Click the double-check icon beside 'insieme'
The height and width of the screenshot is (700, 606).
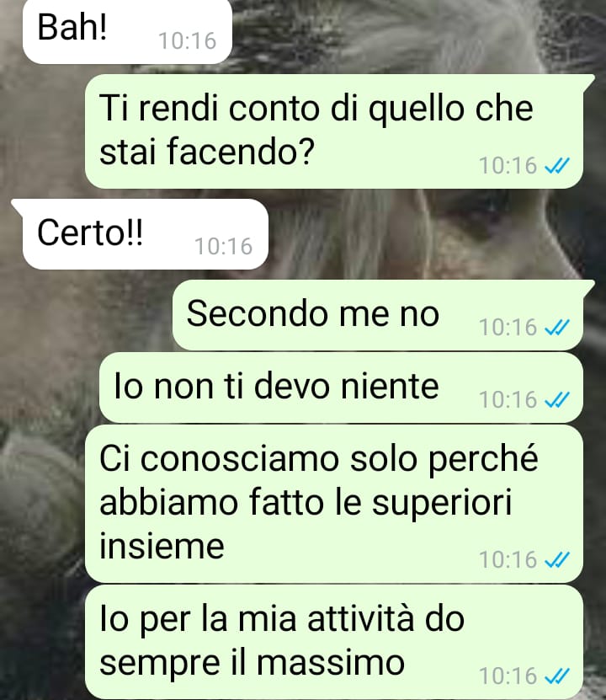click(x=557, y=560)
